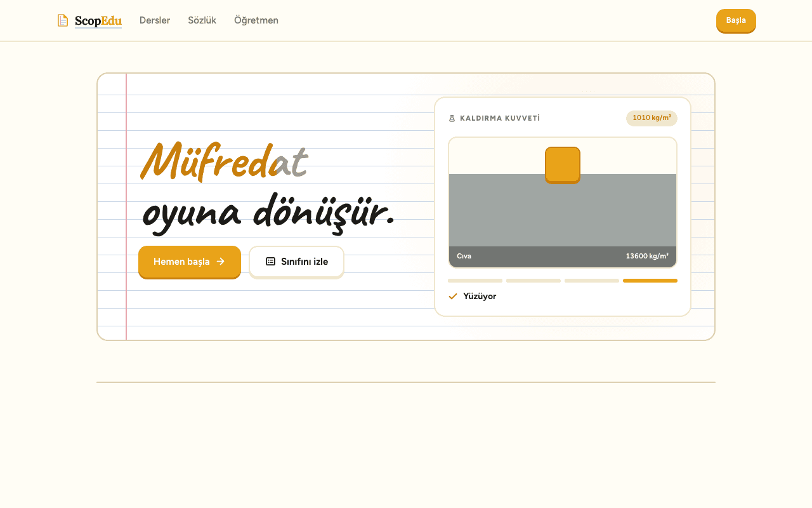Click the KALDIRMA KUVVETİ heading
This screenshot has width=812, height=508.
[500, 118]
